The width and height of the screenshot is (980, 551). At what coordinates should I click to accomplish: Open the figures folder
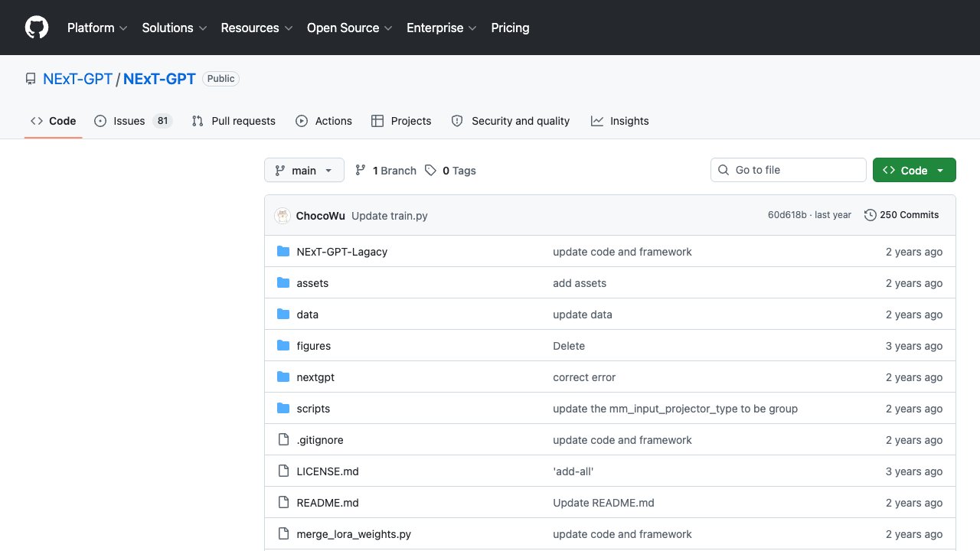click(314, 346)
